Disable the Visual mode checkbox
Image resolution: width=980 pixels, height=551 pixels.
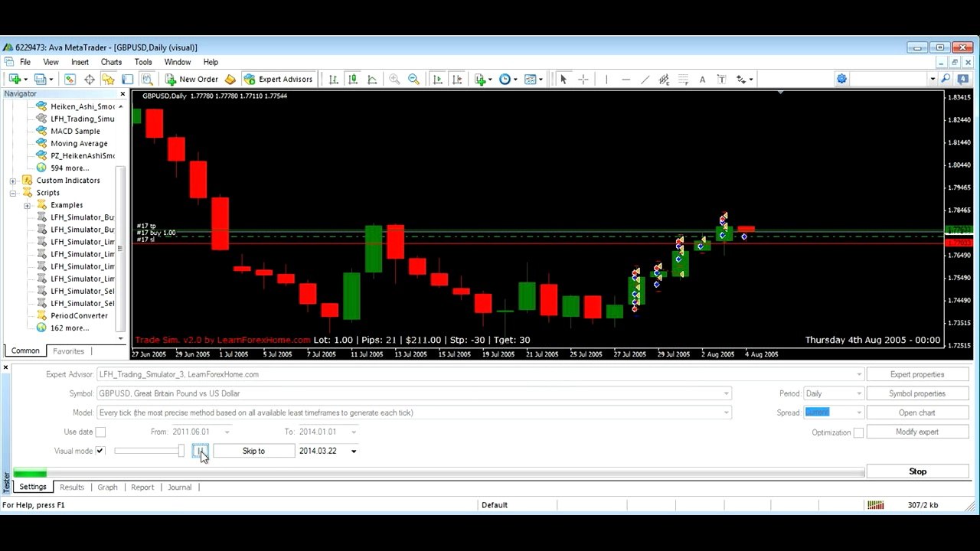point(100,452)
